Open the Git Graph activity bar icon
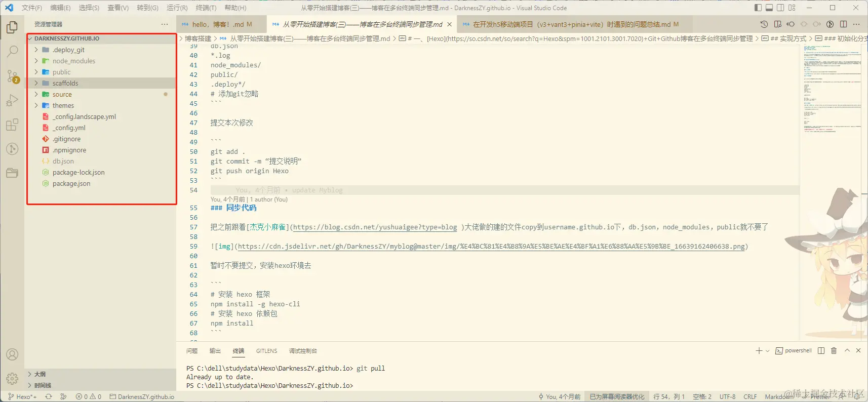The image size is (868, 402). [x=12, y=149]
